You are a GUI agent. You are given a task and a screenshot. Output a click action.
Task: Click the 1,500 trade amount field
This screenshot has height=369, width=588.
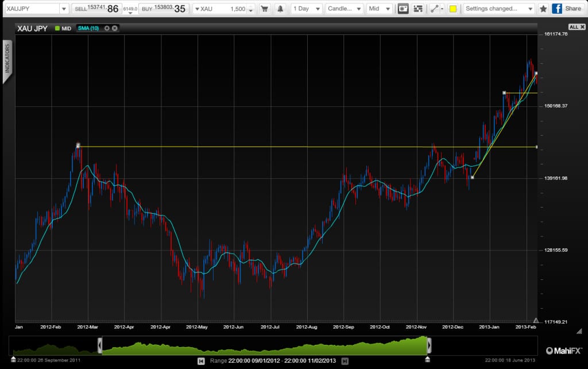click(235, 9)
